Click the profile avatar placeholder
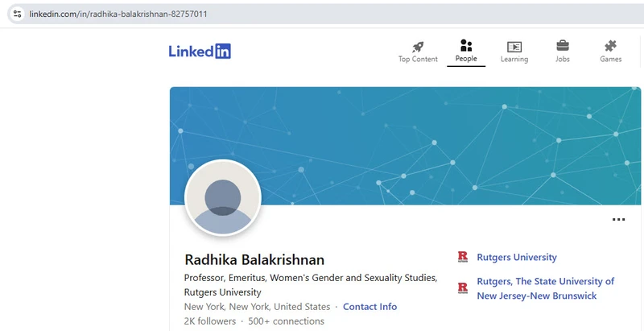Viewport: 644px width, 331px height. click(223, 197)
